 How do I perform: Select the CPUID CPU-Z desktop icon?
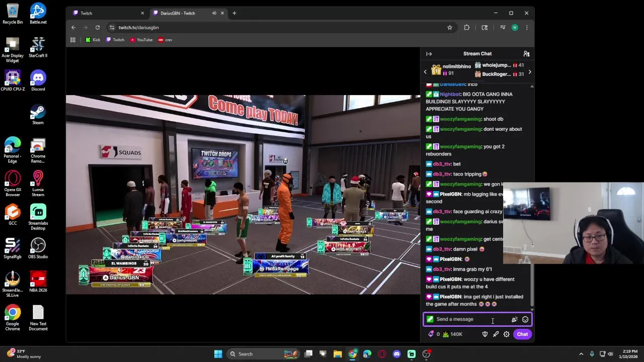(13, 80)
